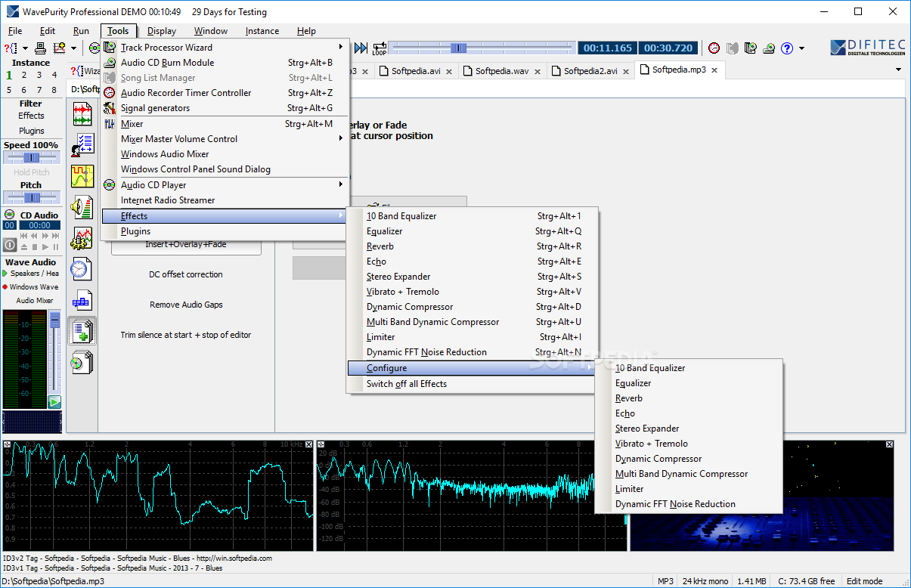911x588 pixels.
Task: Expand the Audio CD Player submenu
Action: click(225, 185)
